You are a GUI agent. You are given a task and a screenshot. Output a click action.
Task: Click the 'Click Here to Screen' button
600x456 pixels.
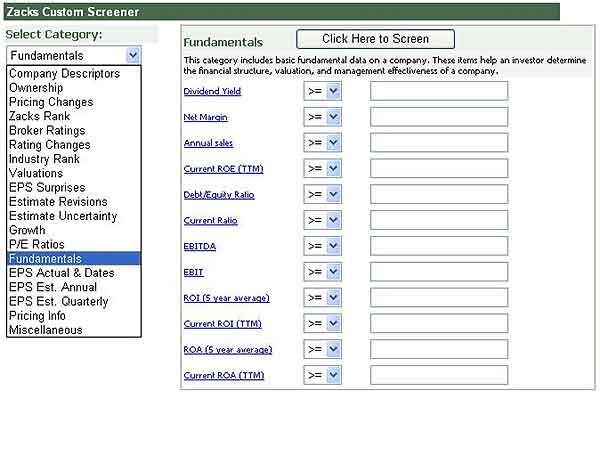pos(375,39)
